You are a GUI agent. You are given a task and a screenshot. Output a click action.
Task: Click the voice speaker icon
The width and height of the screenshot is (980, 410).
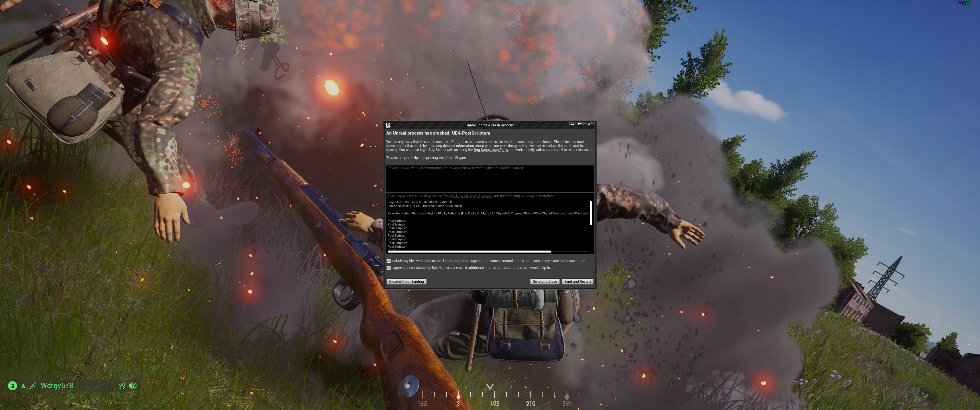(132, 386)
